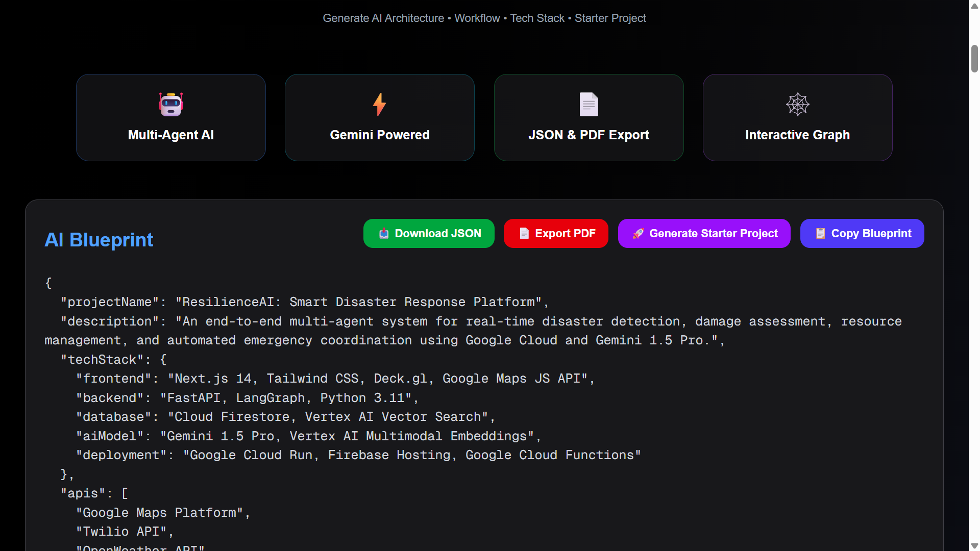The width and height of the screenshot is (980, 551).
Task: Click the "description" line mentioning disaster detection
Action: click(473, 331)
